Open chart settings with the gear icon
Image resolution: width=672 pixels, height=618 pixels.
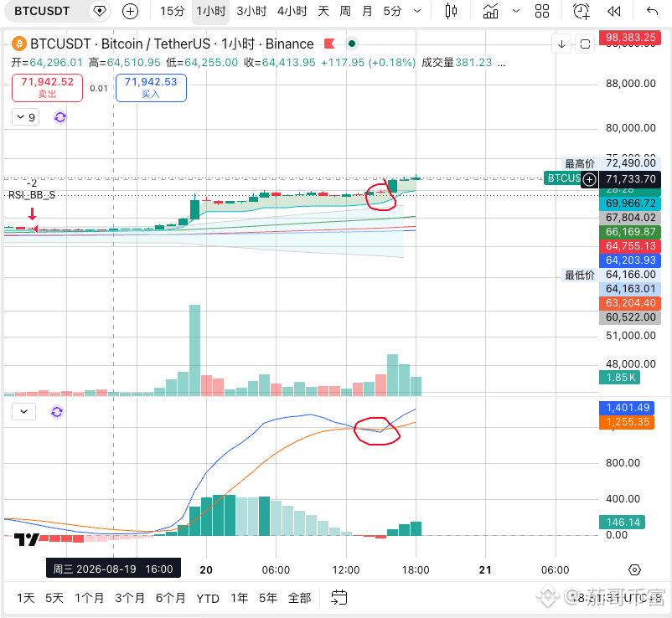point(634,570)
